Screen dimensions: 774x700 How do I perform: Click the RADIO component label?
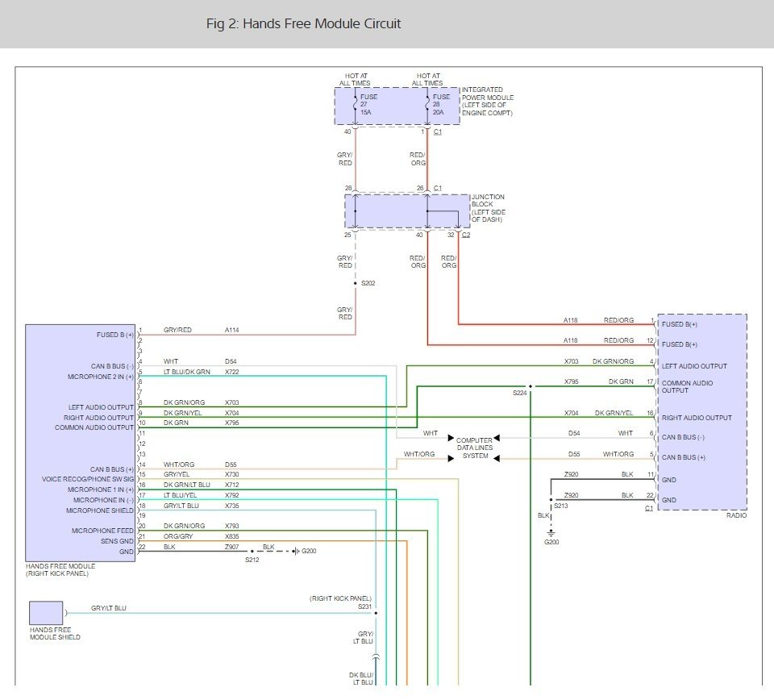(x=736, y=515)
